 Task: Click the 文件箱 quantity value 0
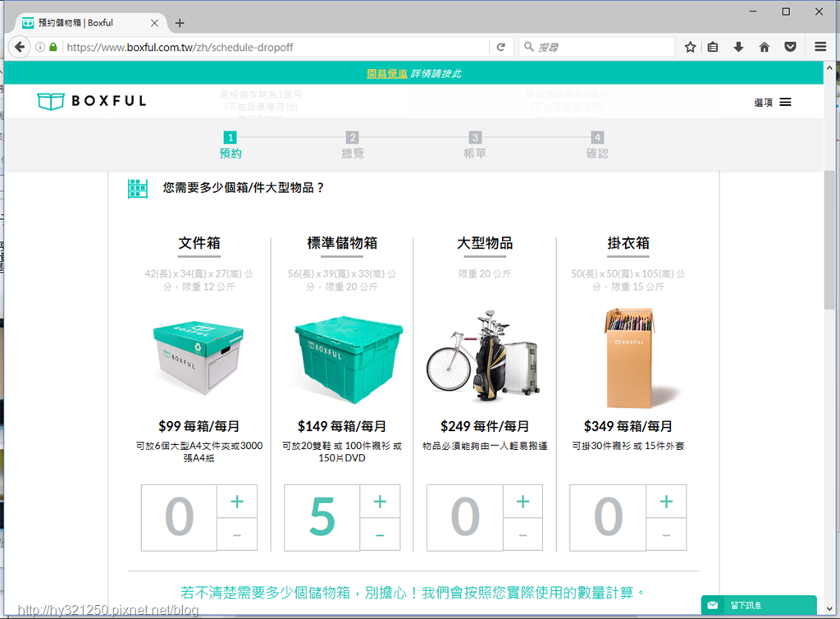tap(179, 517)
